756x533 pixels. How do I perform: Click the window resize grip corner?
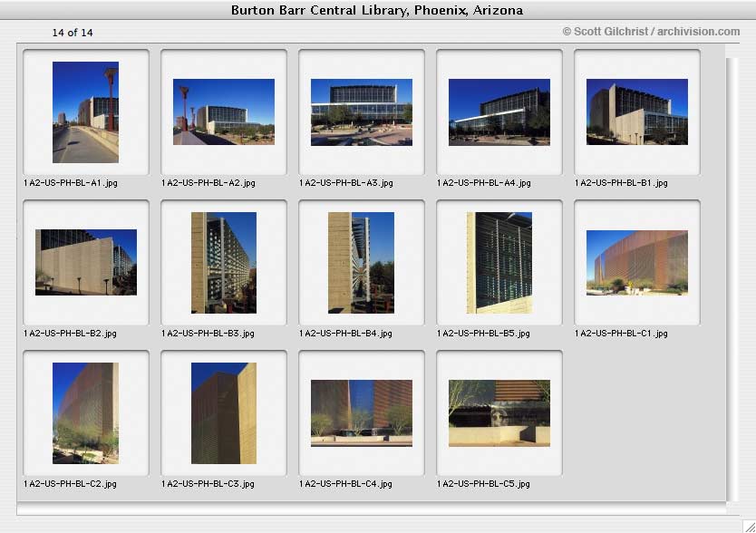[749, 527]
